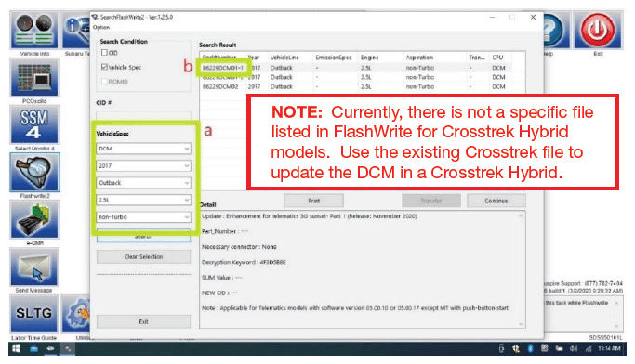Click the SearchFlashWrite2 title bar app icon
Image resolution: width=635 pixels, height=364 pixels.
point(95,17)
